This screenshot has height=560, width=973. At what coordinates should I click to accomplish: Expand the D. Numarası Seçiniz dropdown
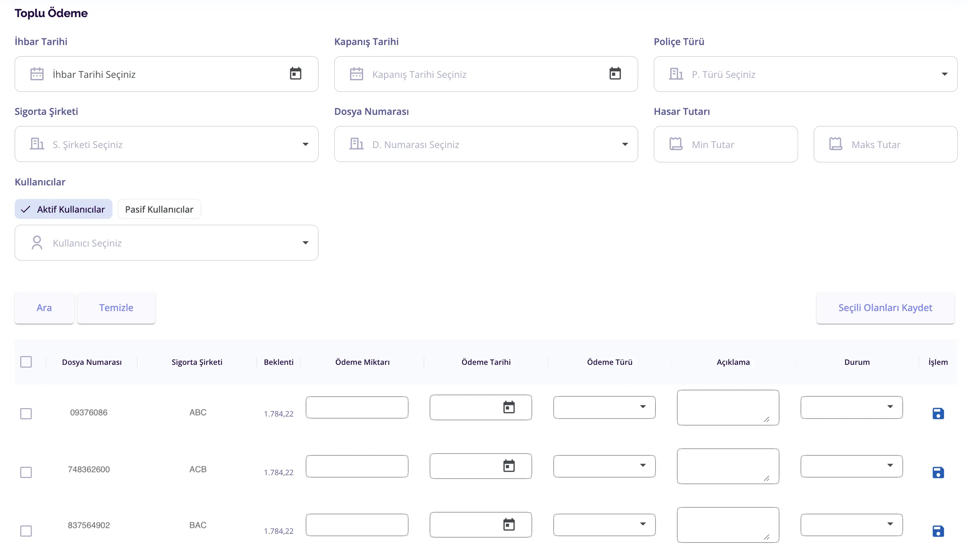point(625,144)
